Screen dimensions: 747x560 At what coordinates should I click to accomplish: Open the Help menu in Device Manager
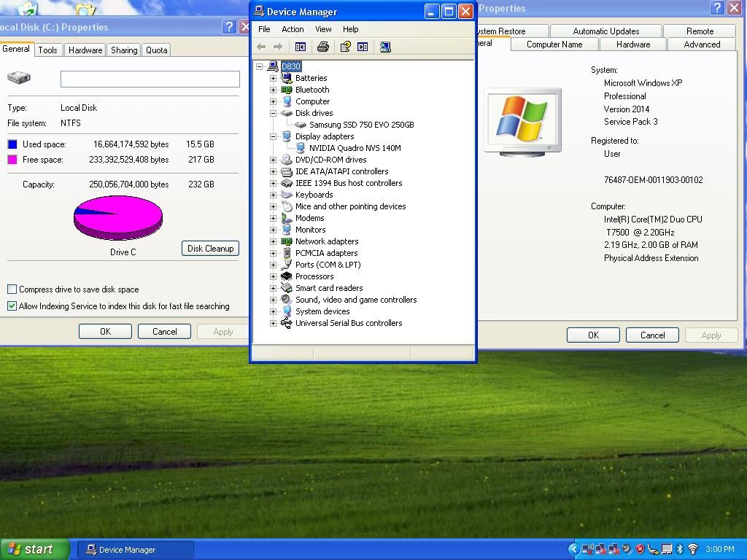pyautogui.click(x=350, y=29)
